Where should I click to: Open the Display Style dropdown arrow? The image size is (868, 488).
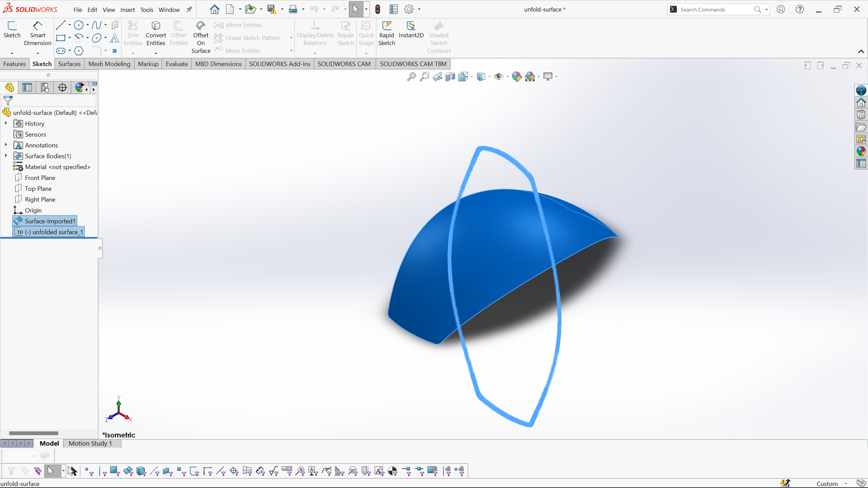click(490, 77)
